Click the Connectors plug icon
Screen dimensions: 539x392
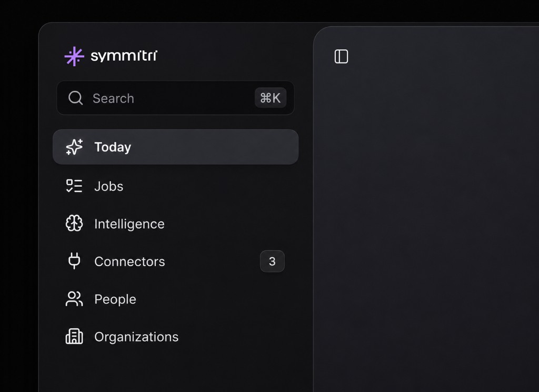point(74,261)
